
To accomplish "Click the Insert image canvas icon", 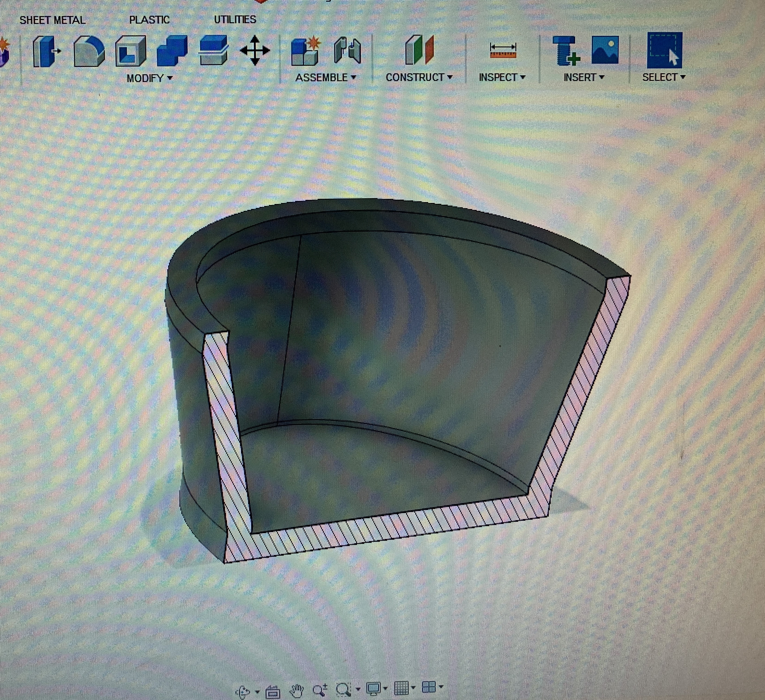I will click(605, 50).
